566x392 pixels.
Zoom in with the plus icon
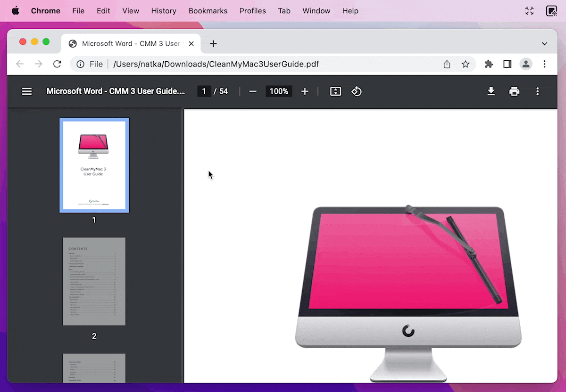305,91
